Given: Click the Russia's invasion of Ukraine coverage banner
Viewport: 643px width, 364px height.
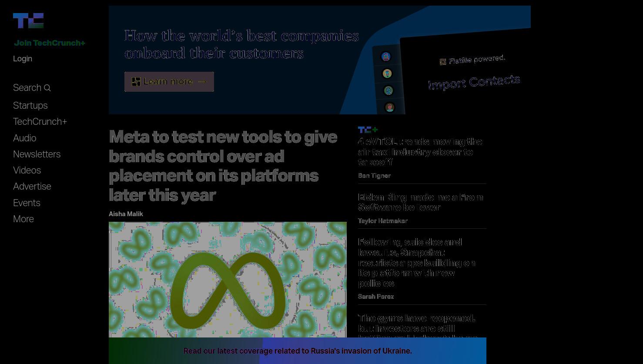Looking at the screenshot, I should 298,351.
